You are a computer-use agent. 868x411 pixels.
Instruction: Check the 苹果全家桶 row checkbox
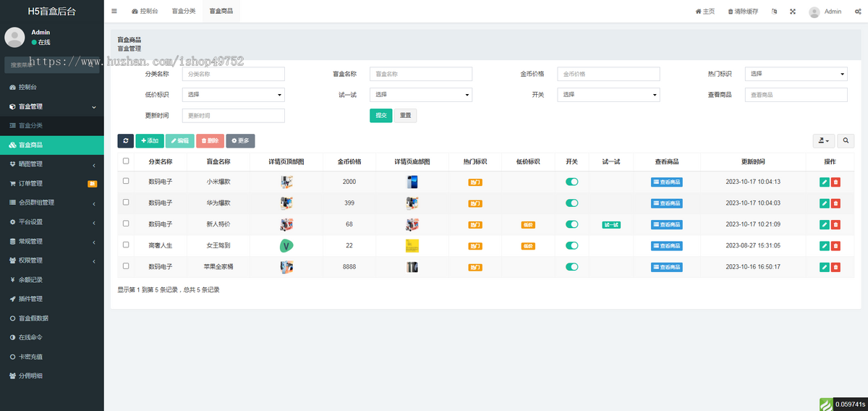126,266
